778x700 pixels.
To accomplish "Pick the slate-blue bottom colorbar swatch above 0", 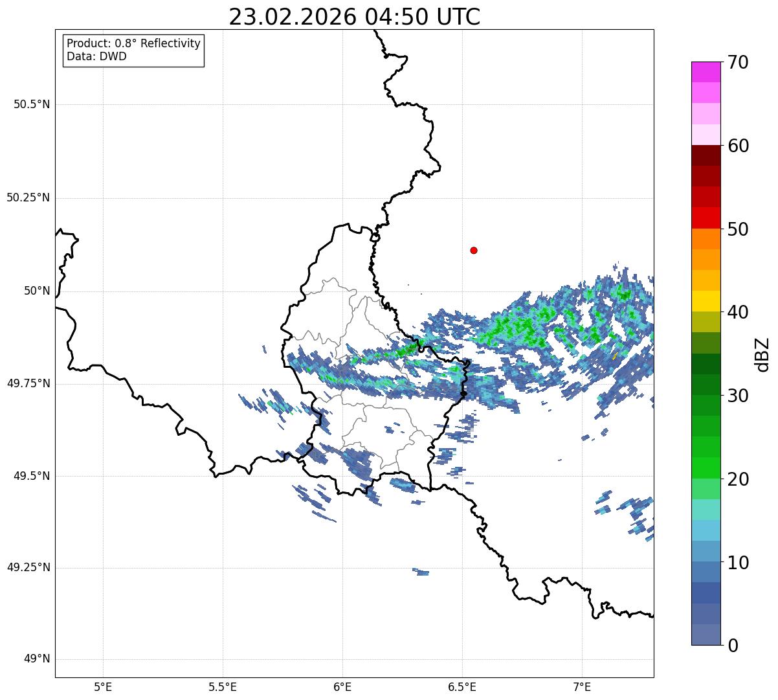I will point(706,635).
